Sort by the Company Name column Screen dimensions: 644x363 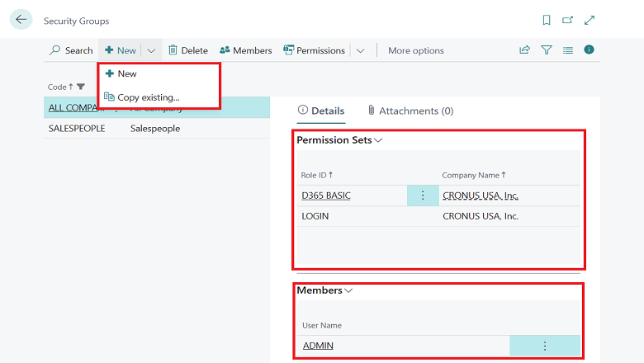pos(474,175)
